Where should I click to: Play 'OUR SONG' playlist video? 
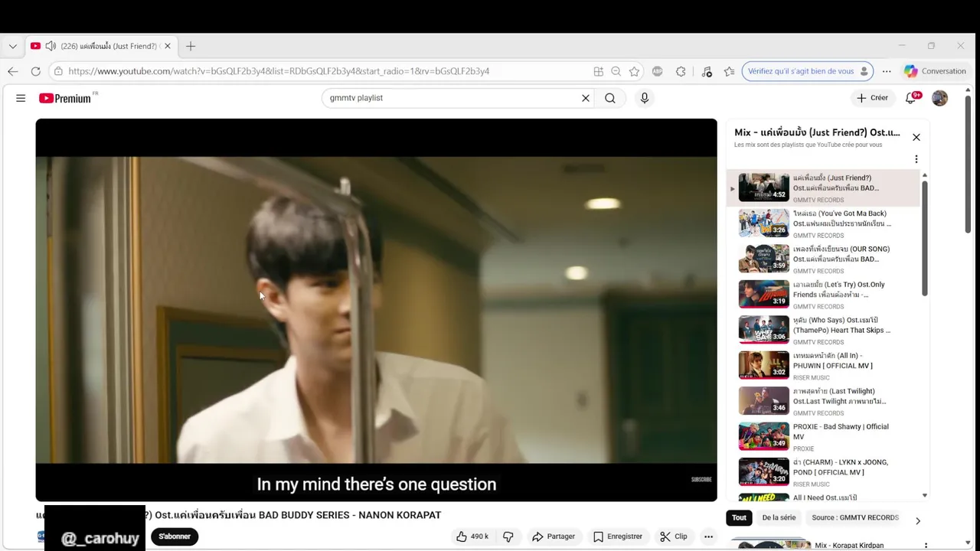(824, 259)
